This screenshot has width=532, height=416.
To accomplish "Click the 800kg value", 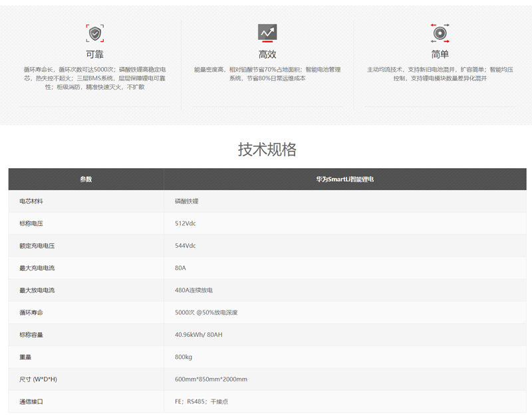I will pyautogui.click(x=184, y=357).
